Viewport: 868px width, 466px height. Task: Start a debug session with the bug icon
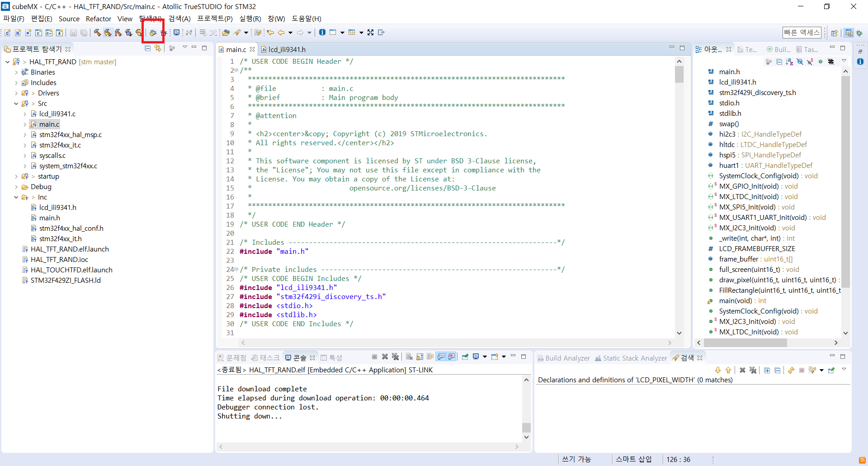click(153, 33)
